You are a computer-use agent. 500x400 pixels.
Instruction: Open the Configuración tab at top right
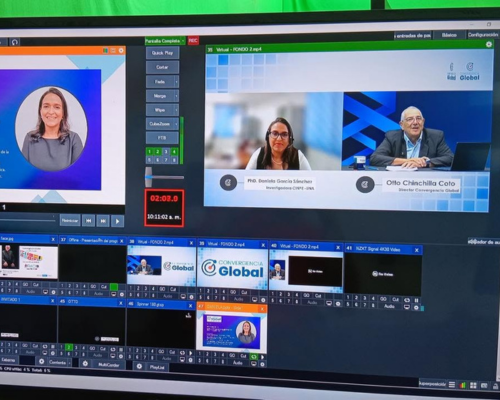(482, 35)
